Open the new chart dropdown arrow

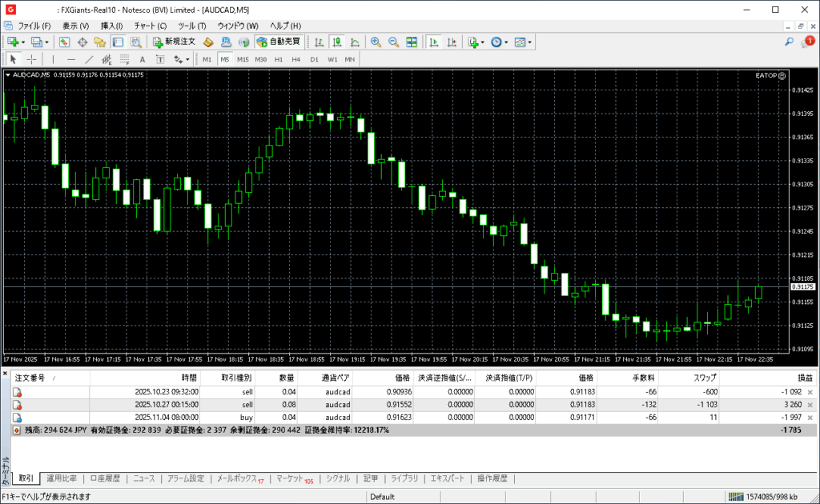(x=23, y=42)
